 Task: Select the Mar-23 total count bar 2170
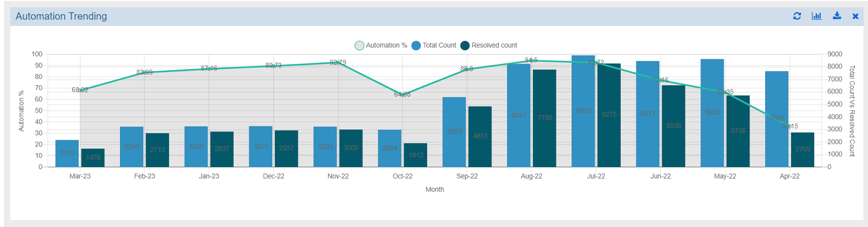coord(67,153)
